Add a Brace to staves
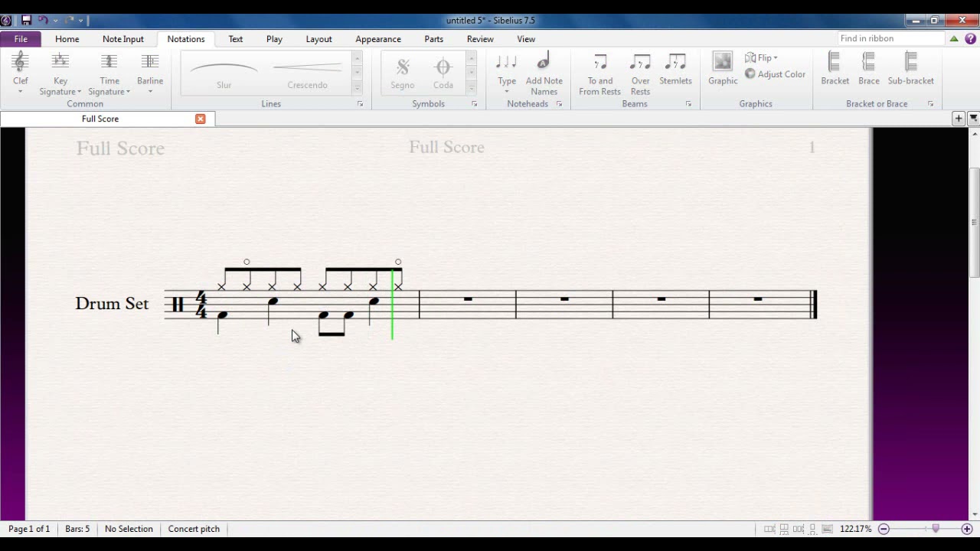 [869, 69]
